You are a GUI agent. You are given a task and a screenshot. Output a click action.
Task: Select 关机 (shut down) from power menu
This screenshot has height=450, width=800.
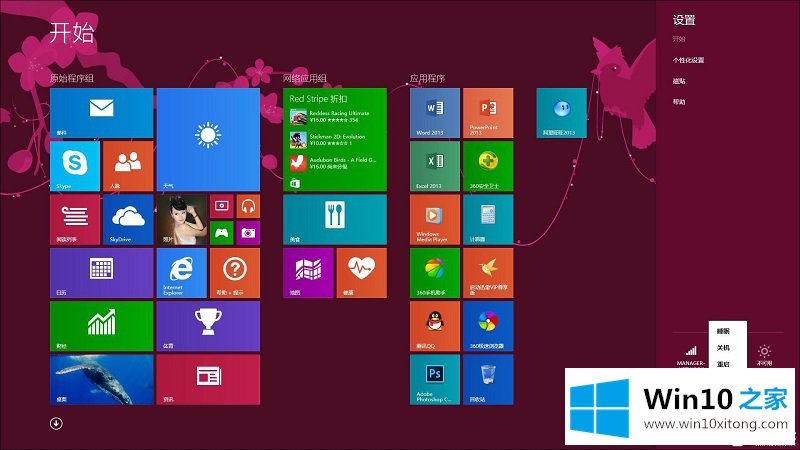pos(723,347)
